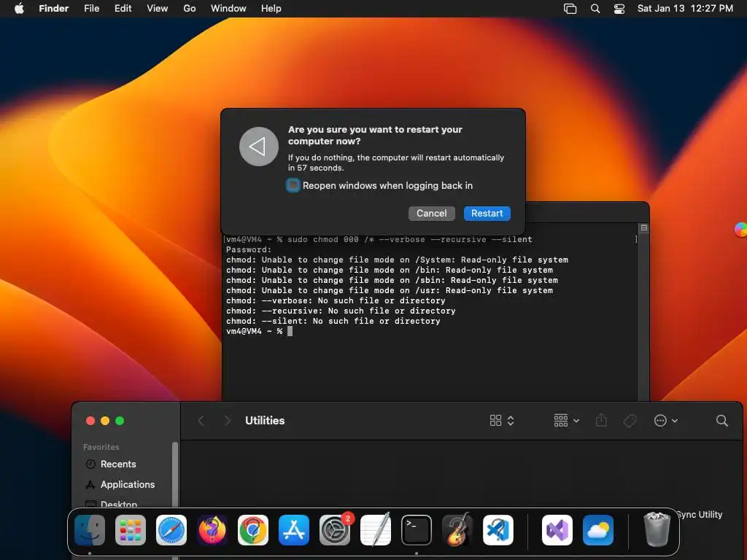Screen dimensions: 747x560
Task: Open the File menu
Action: click(x=91, y=8)
